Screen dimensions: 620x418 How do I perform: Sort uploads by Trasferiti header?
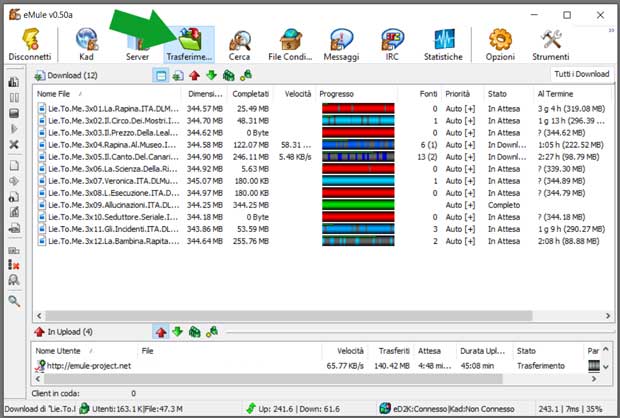click(391, 351)
